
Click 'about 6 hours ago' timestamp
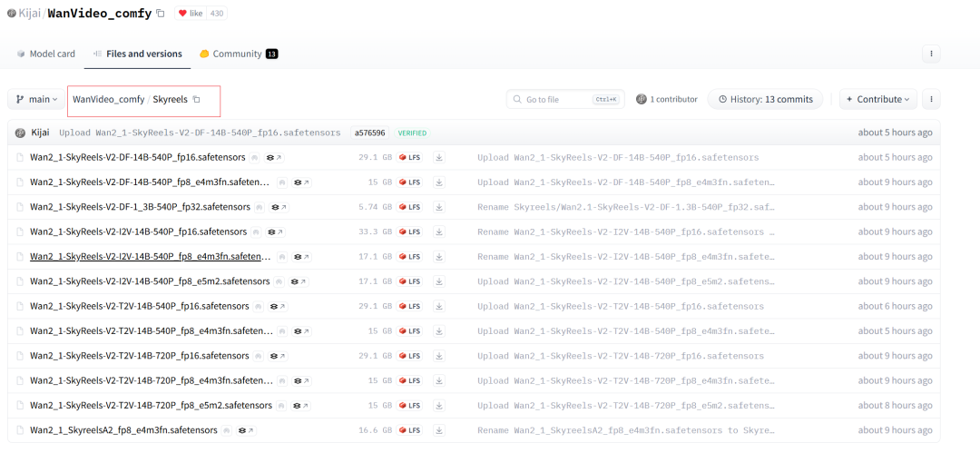tap(895, 307)
